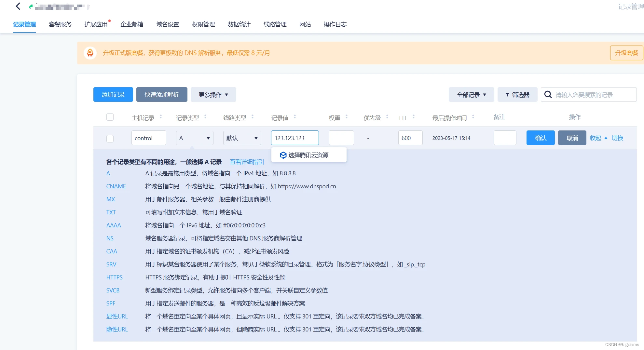Viewport: 644px width, 350px height.
Task: Click the 取消 button
Action: coord(572,138)
